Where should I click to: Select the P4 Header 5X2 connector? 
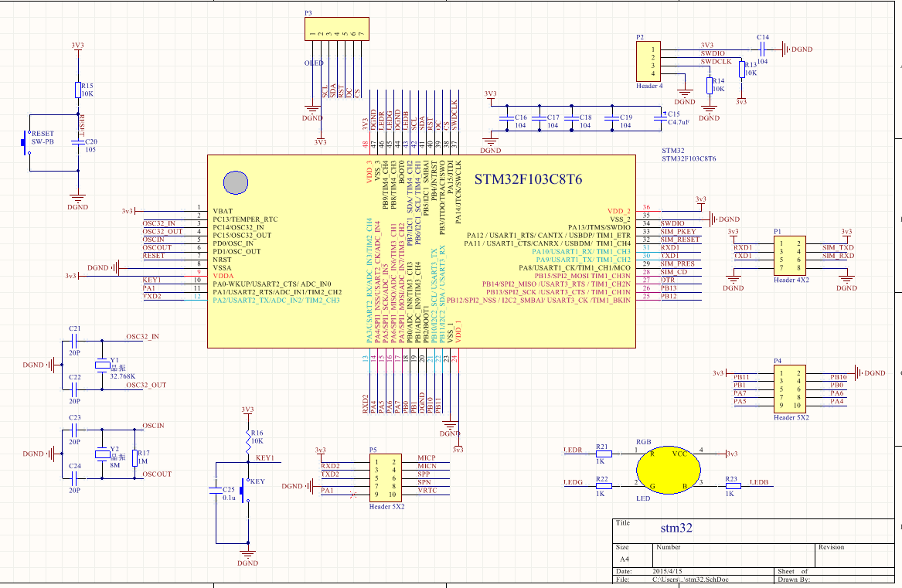coord(788,389)
